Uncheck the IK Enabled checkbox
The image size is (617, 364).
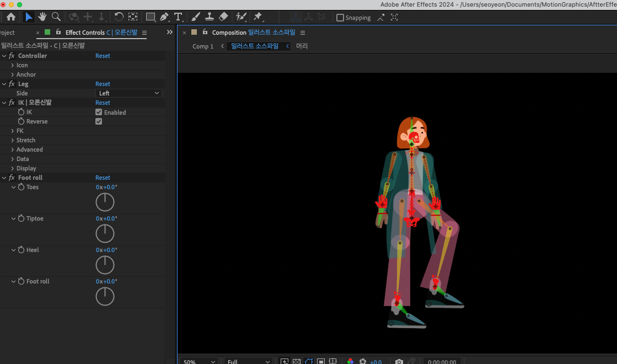99,112
